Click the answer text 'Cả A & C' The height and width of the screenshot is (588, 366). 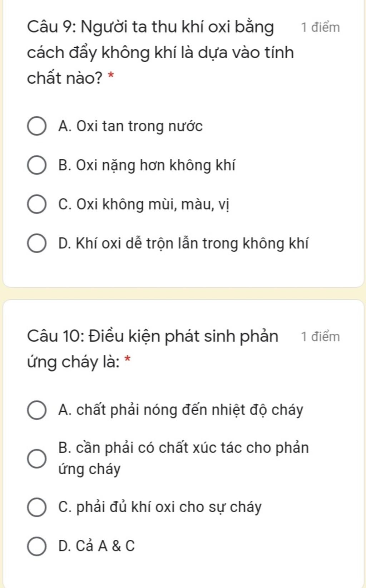tap(105, 546)
